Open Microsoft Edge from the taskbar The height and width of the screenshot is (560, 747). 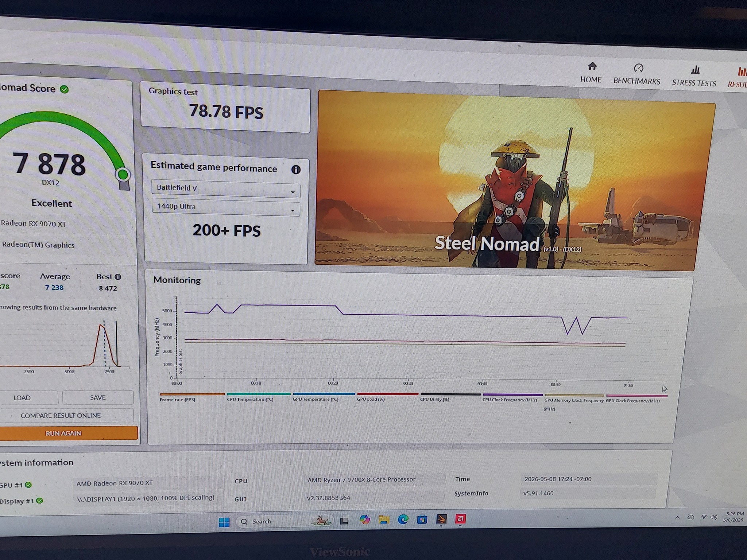(x=403, y=519)
